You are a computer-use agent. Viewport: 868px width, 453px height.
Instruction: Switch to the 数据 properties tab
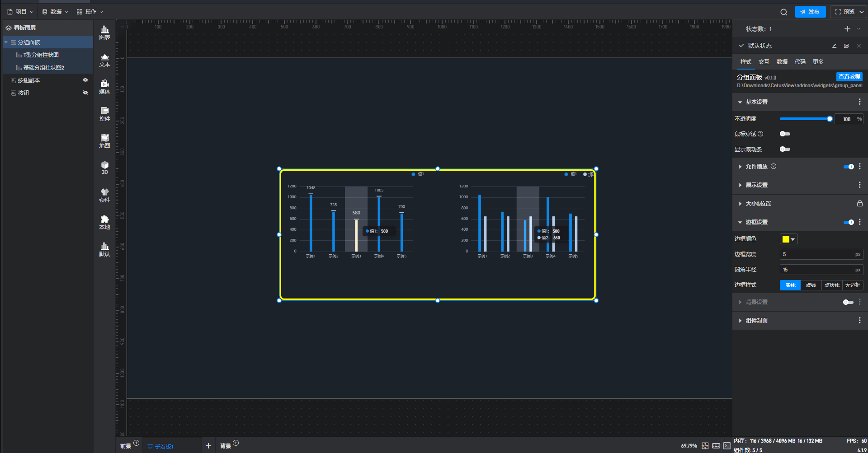(x=782, y=62)
